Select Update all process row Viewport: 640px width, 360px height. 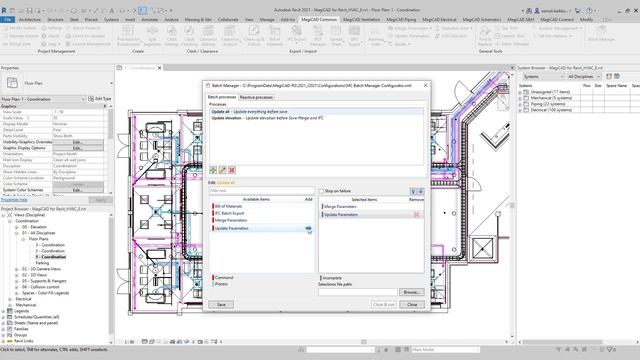(x=316, y=111)
